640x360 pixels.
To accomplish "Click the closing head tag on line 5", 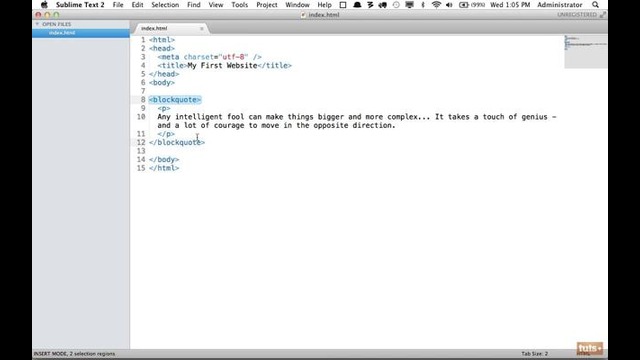I will coord(164,74).
